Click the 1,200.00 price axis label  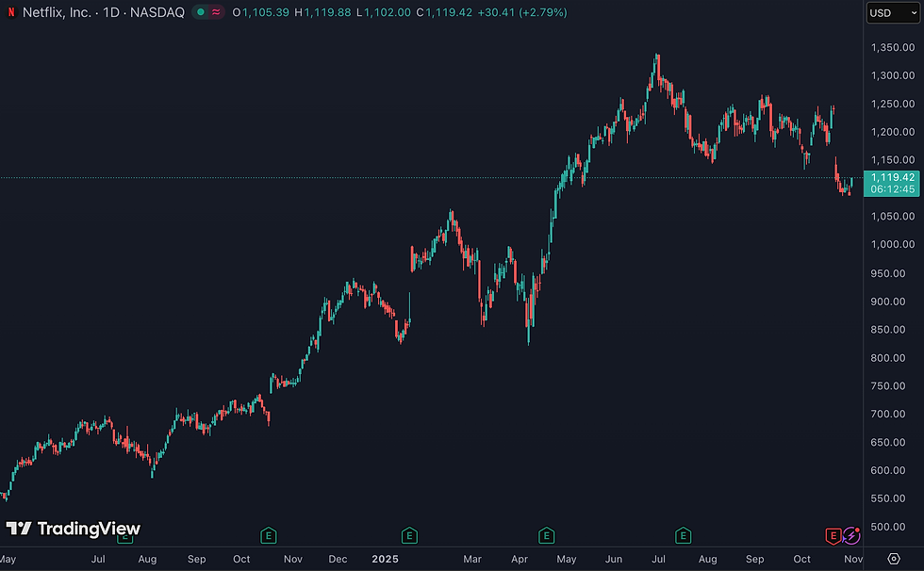point(893,132)
